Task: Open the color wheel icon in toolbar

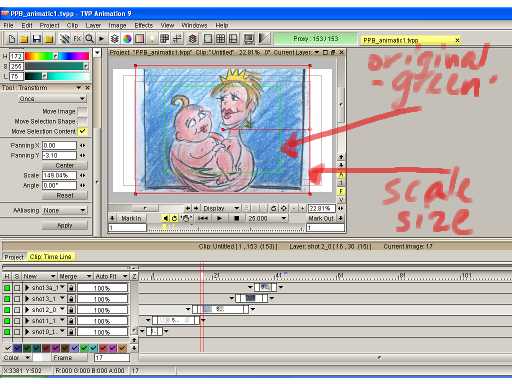Action: 127,39
